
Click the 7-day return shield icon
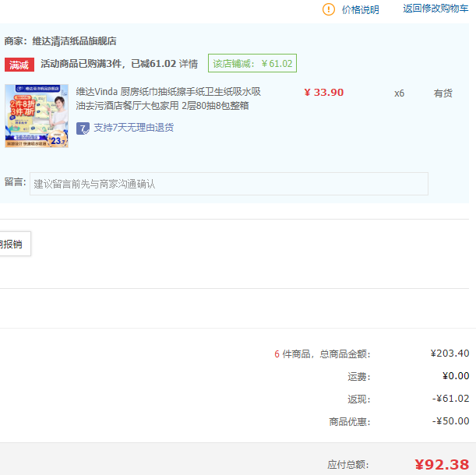pyautogui.click(x=83, y=128)
